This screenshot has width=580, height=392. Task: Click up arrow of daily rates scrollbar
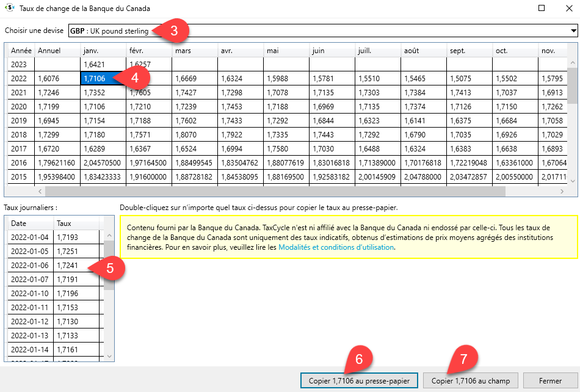(109, 236)
